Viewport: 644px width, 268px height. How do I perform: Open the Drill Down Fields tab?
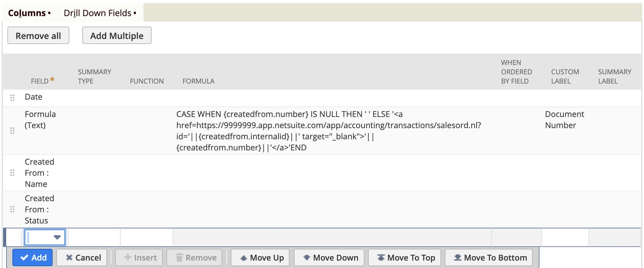[97, 13]
